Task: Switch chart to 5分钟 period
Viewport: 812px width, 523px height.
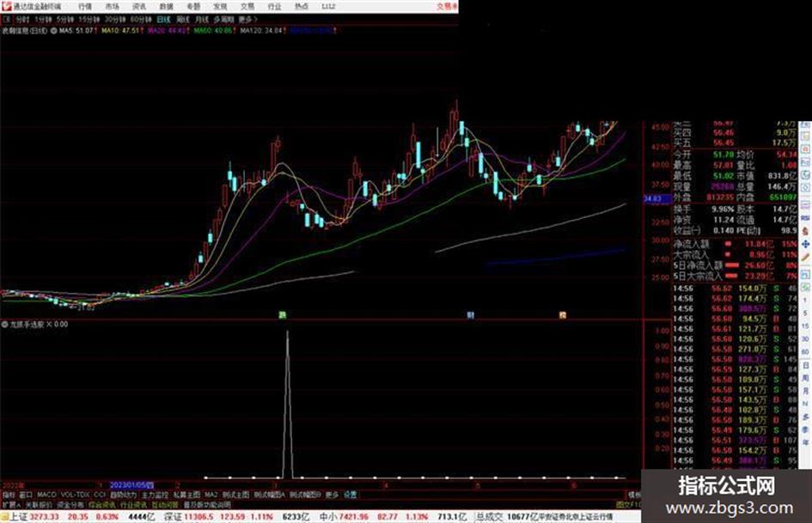Action: tap(65, 19)
